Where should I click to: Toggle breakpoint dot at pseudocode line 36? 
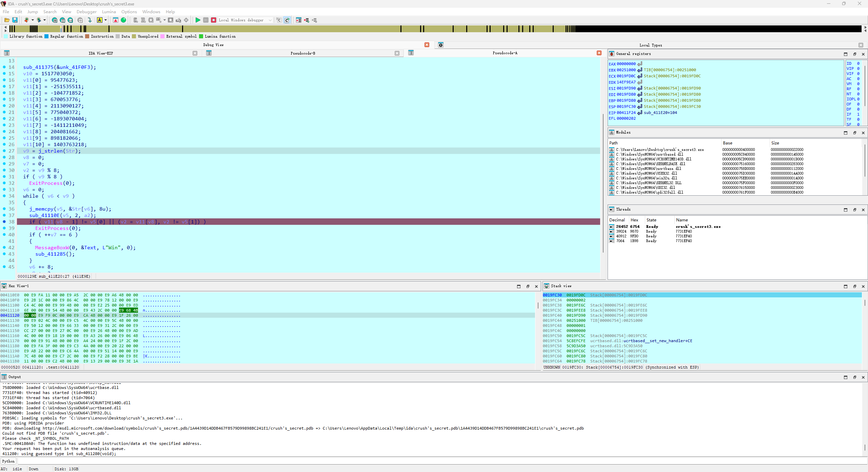(4, 209)
